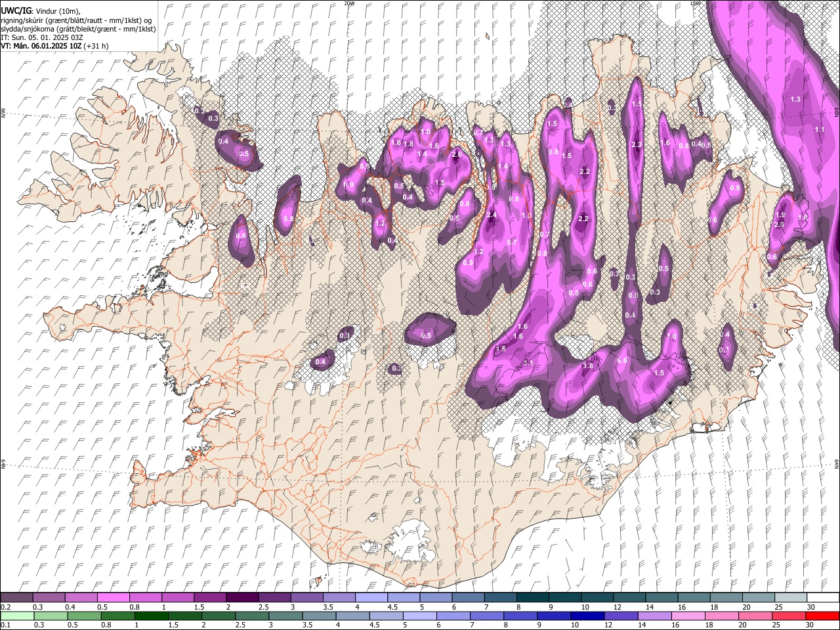Click the 2.3 snowfall value on the map
Image resolution: width=840 pixels, height=630 pixels.
tap(636, 144)
